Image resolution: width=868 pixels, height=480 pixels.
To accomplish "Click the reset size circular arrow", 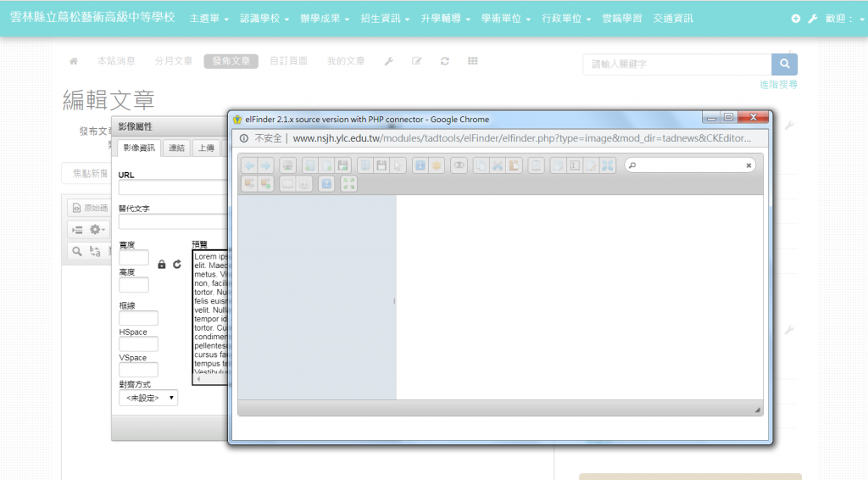I will coord(177,265).
